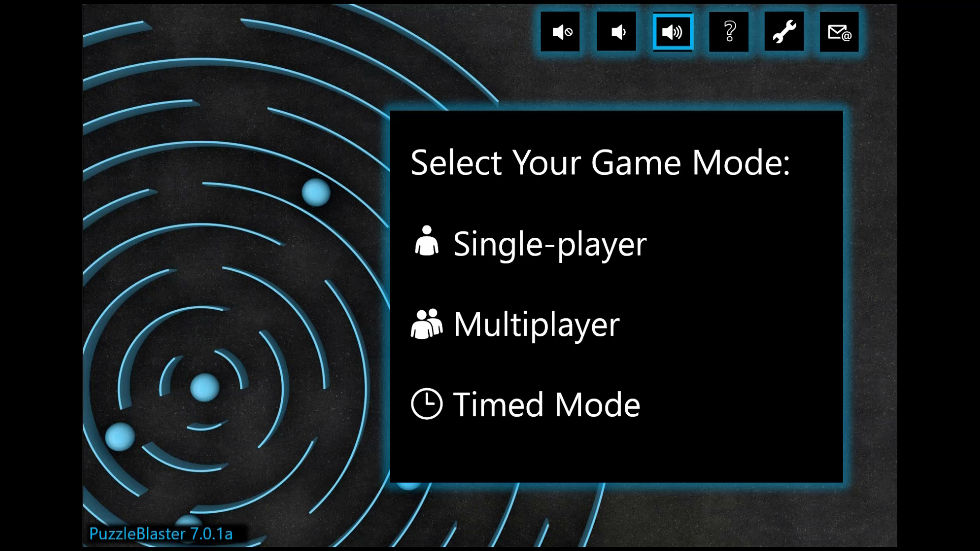Open settings or tools panel

[783, 32]
